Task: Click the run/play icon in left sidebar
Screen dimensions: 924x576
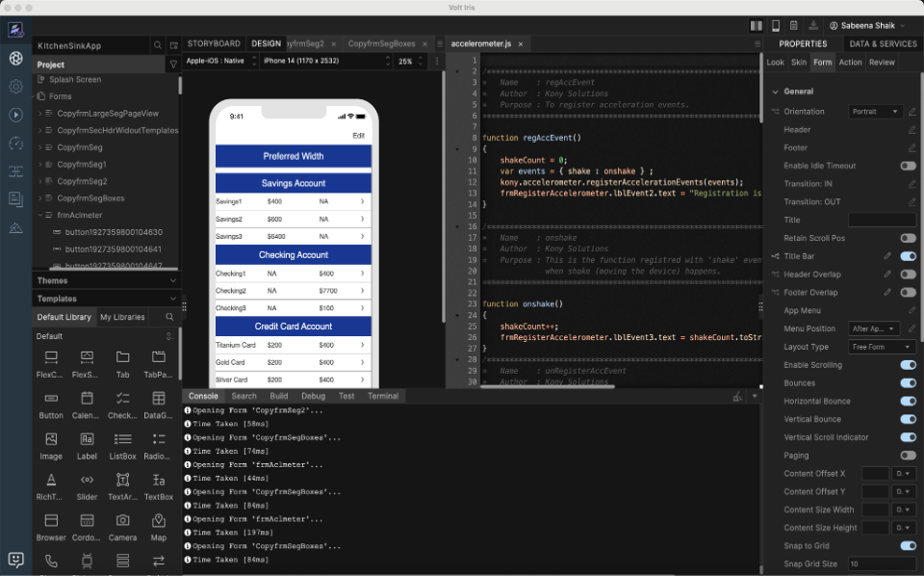Action: tap(15, 115)
